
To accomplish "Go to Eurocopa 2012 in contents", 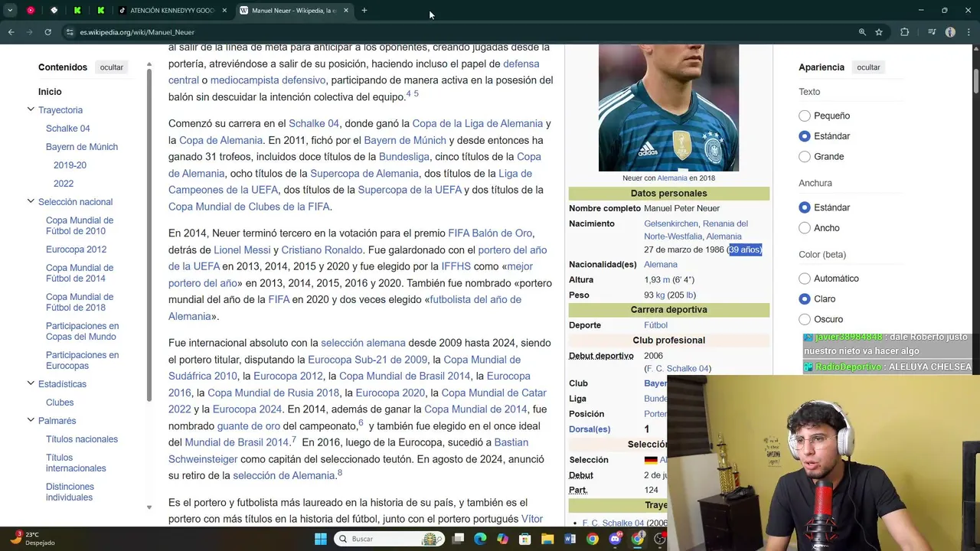I will point(76,249).
